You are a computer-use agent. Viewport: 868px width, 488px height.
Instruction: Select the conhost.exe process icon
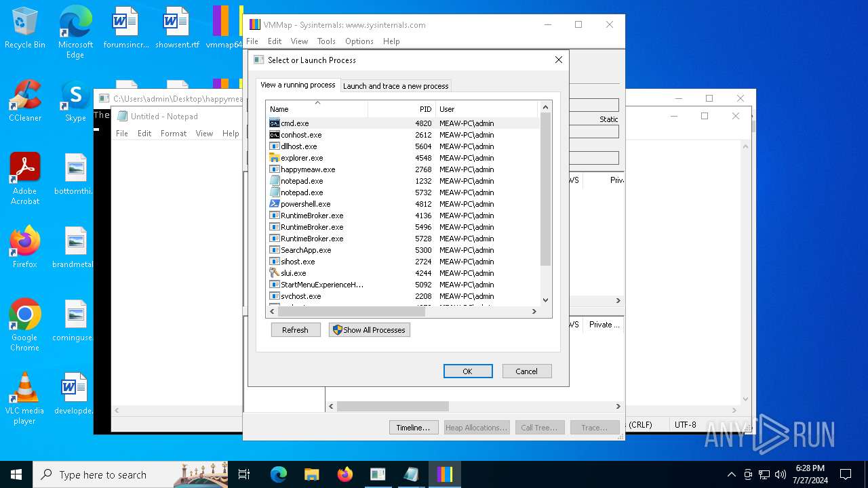pyautogui.click(x=275, y=135)
